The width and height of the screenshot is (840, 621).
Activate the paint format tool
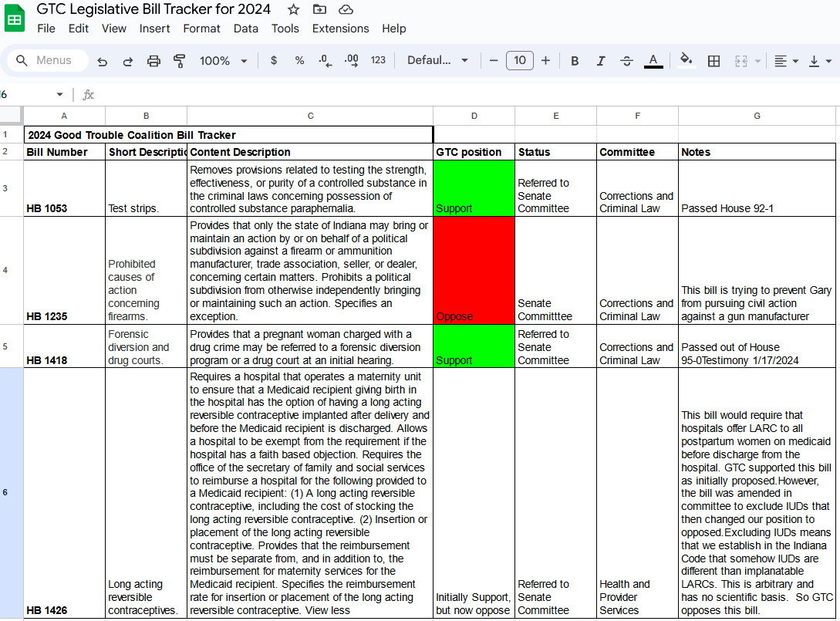180,61
